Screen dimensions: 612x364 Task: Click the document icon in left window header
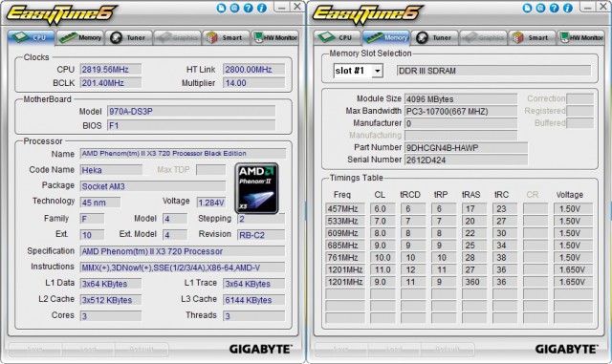point(221,8)
